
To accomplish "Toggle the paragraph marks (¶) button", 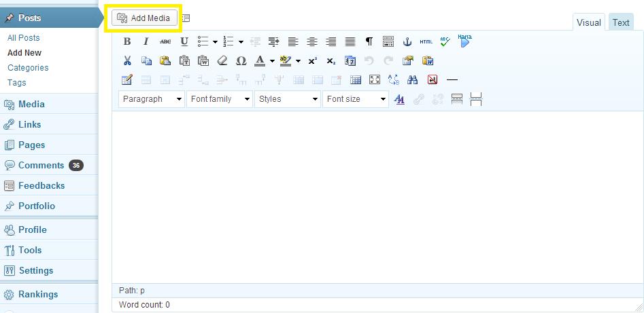I will (369, 41).
